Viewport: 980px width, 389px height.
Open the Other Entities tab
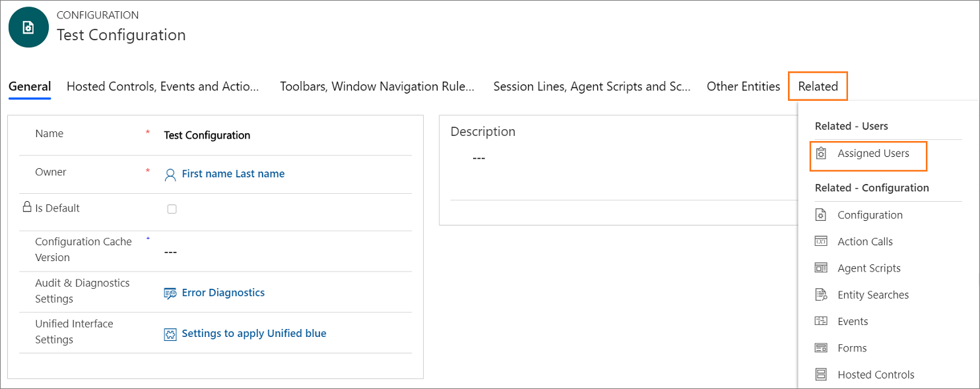743,86
